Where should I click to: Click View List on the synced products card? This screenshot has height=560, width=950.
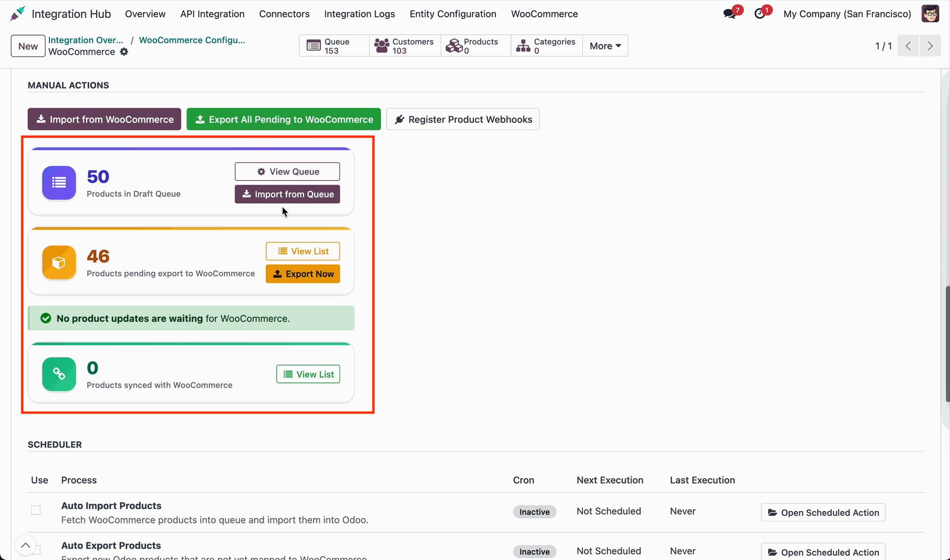tap(308, 374)
